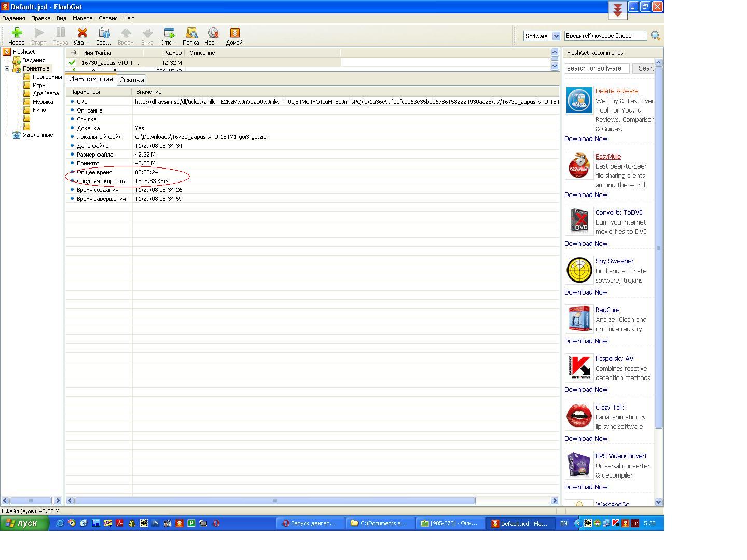
Task: Open the Software category dropdown
Action: point(556,36)
